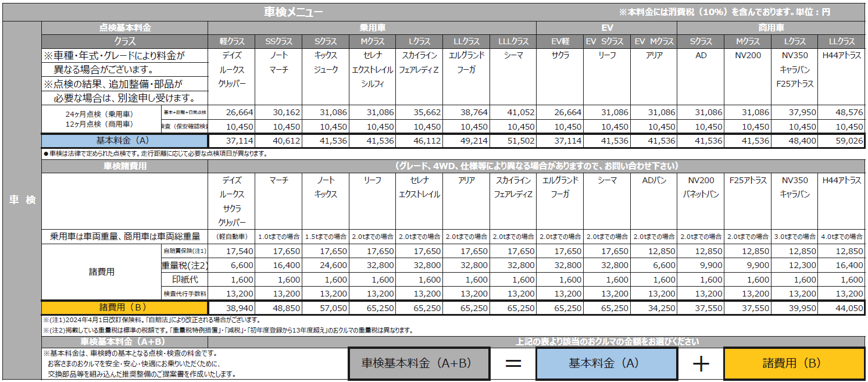Select the '商用車' category header
Viewport: 868px width, 382px height.
tap(771, 27)
